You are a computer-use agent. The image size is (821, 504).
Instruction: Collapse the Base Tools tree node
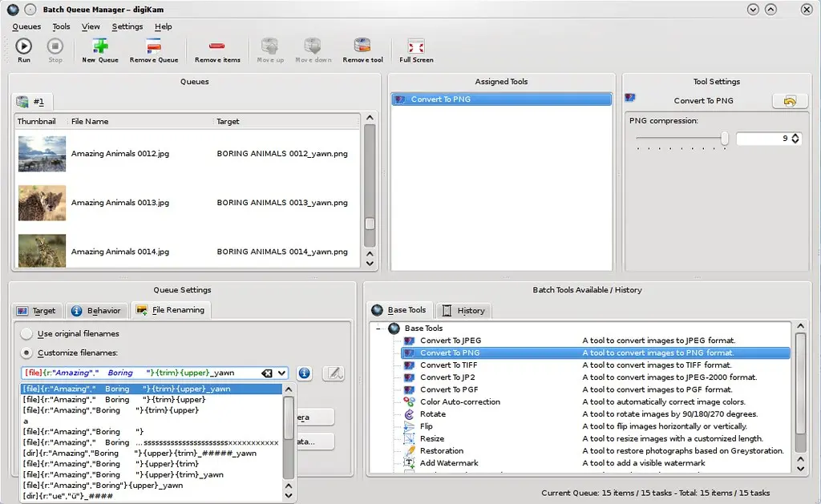377,329
